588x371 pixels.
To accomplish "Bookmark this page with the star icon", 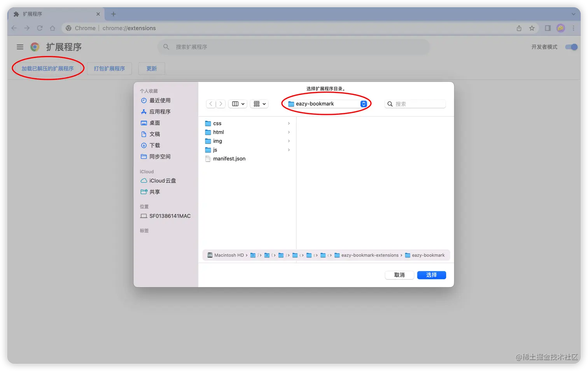I will (532, 28).
